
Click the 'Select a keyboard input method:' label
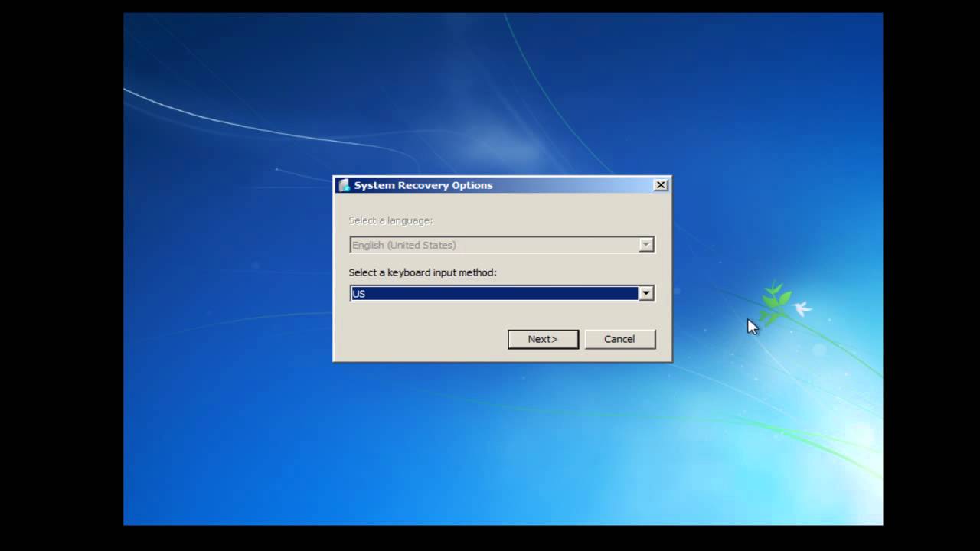click(x=423, y=272)
